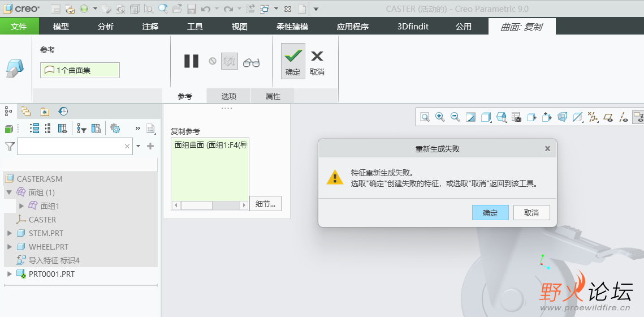Image resolution: width=644 pixels, height=317 pixels.
Task: Click the 细节... button
Action: coord(265,204)
